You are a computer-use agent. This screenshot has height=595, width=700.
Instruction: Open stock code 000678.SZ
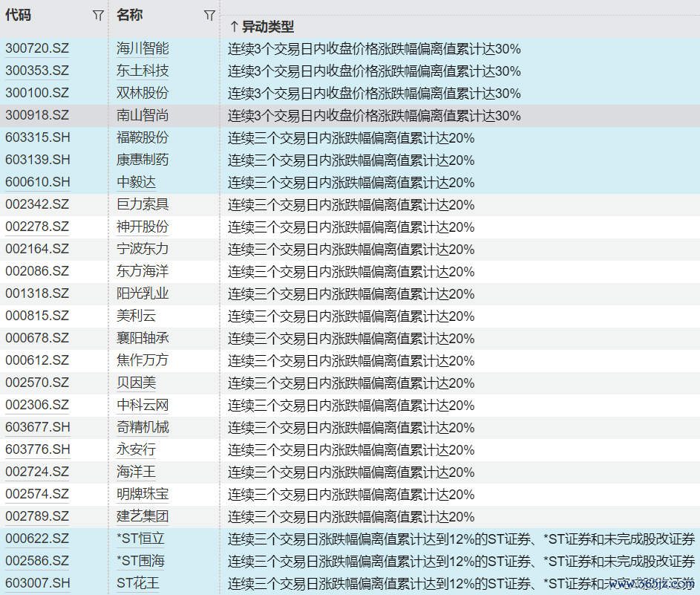[37, 338]
